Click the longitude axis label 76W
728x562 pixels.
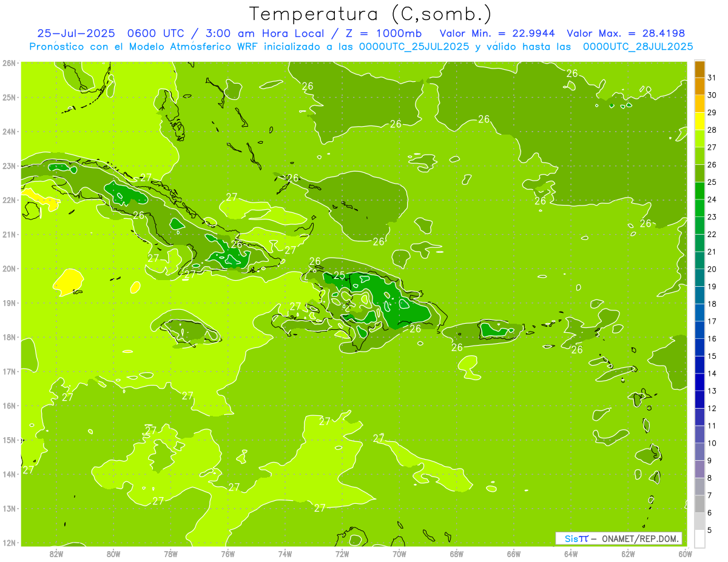pos(227,554)
